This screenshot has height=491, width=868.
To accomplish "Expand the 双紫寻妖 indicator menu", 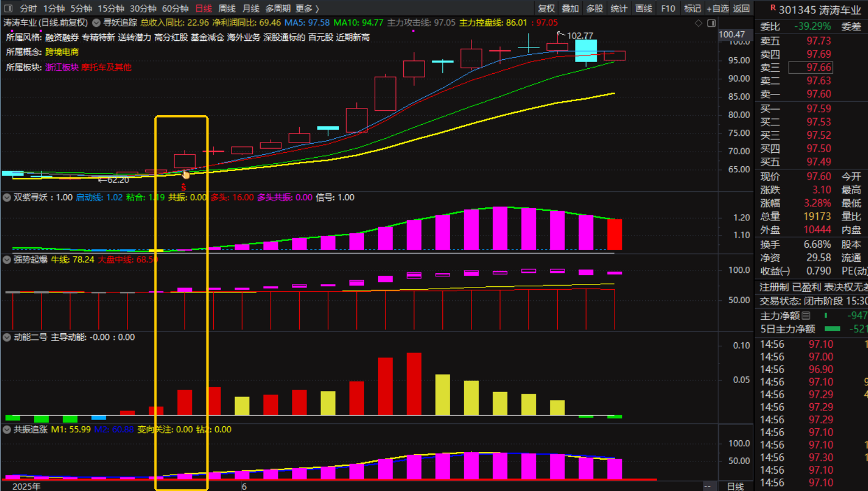I will 7,197.
